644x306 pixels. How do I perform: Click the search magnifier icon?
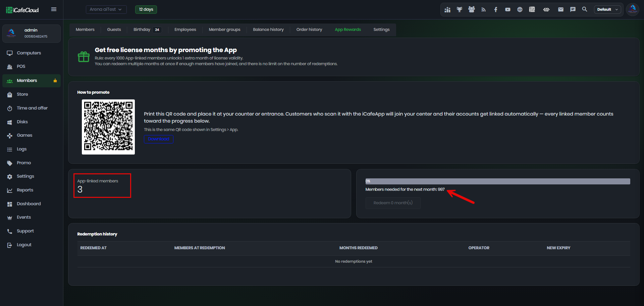pos(585,9)
